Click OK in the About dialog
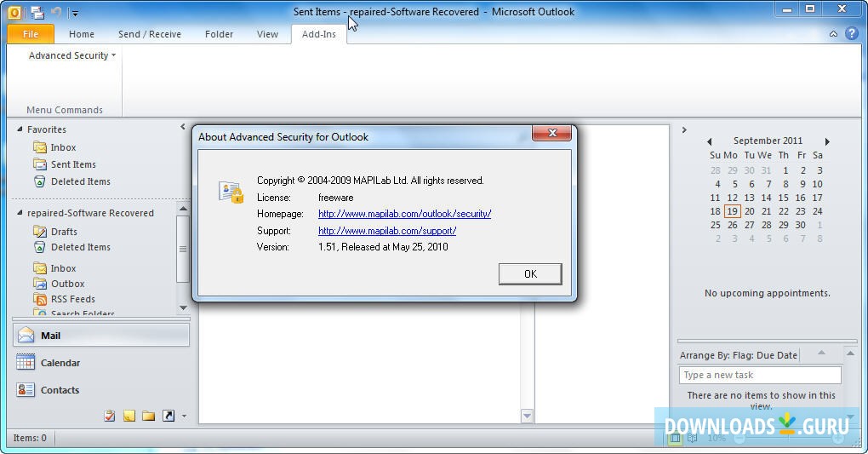The width and height of the screenshot is (868, 454). click(530, 273)
